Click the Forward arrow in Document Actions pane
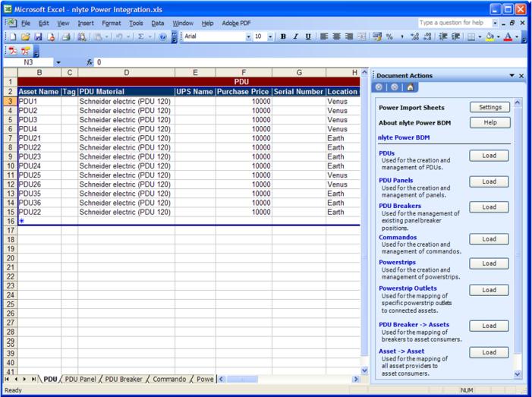The image size is (532, 397). pyautogui.click(x=395, y=87)
